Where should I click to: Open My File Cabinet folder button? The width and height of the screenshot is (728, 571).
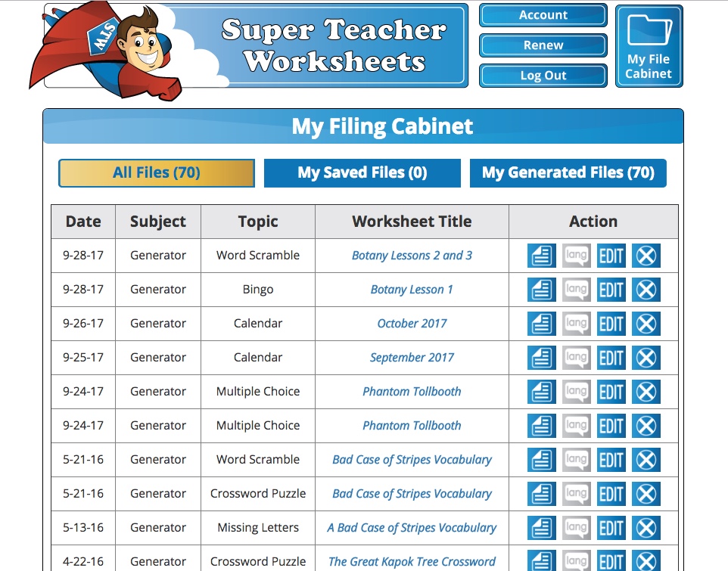pos(649,46)
